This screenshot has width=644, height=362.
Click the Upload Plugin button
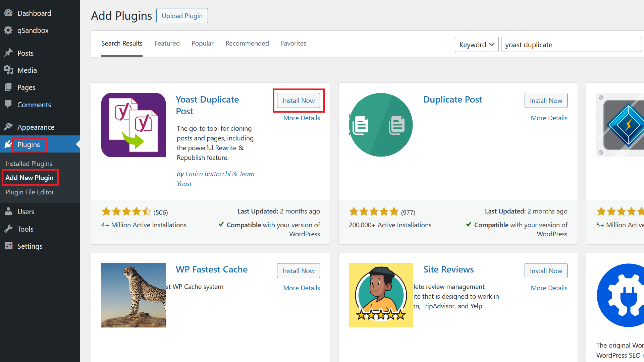click(182, 16)
